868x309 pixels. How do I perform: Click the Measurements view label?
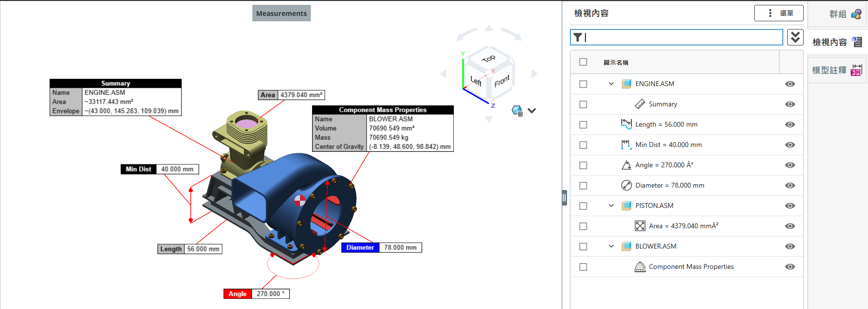coord(282,14)
